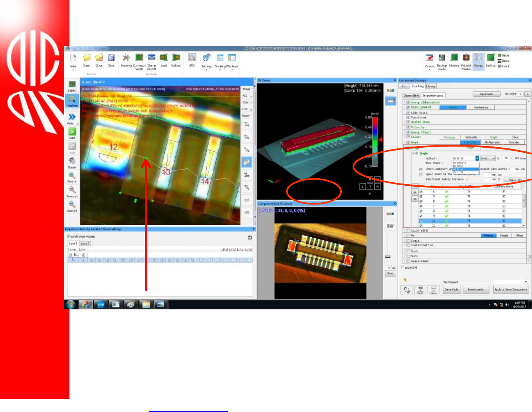Silence the Buzzer from the sidebar
The image size is (532, 412).
[72, 162]
